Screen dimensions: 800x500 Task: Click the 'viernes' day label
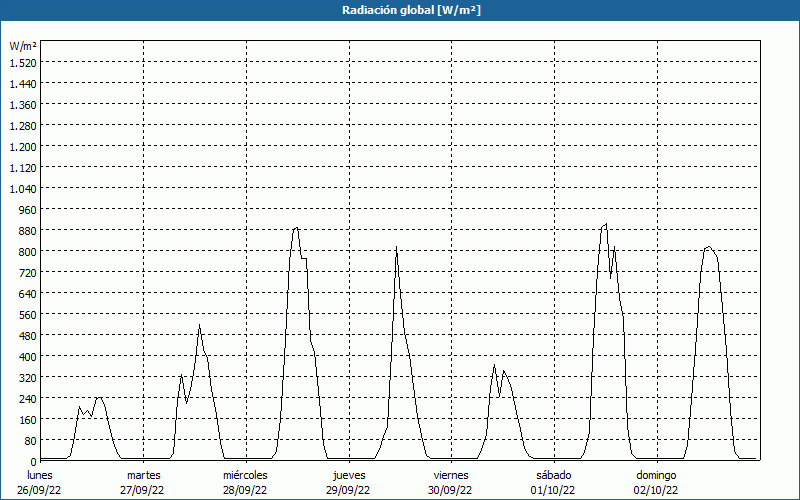(451, 476)
